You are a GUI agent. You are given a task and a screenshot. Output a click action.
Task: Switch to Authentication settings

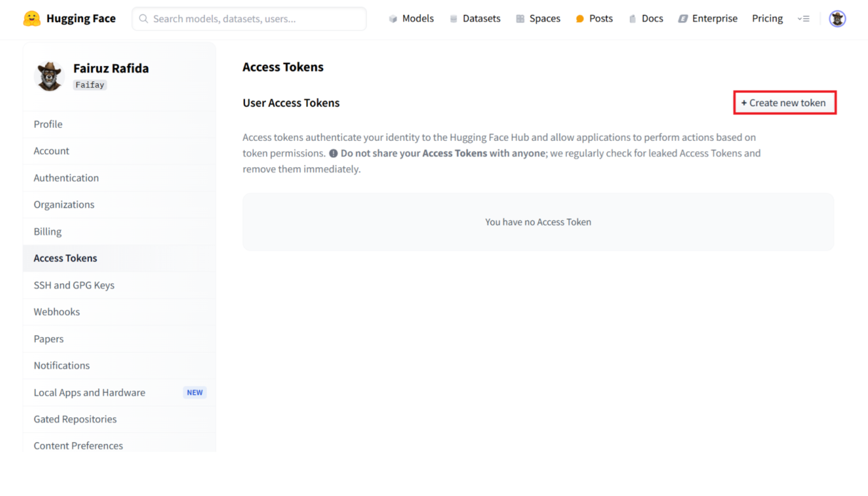point(66,178)
